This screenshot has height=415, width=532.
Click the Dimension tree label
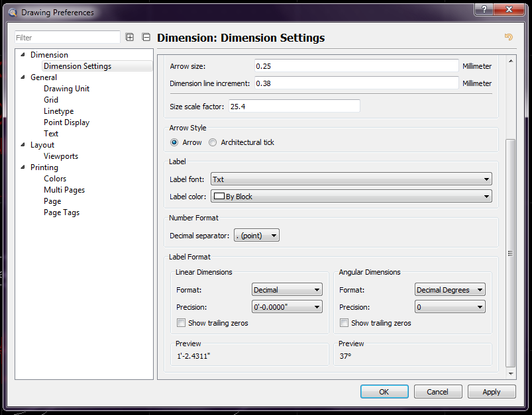[x=49, y=54]
